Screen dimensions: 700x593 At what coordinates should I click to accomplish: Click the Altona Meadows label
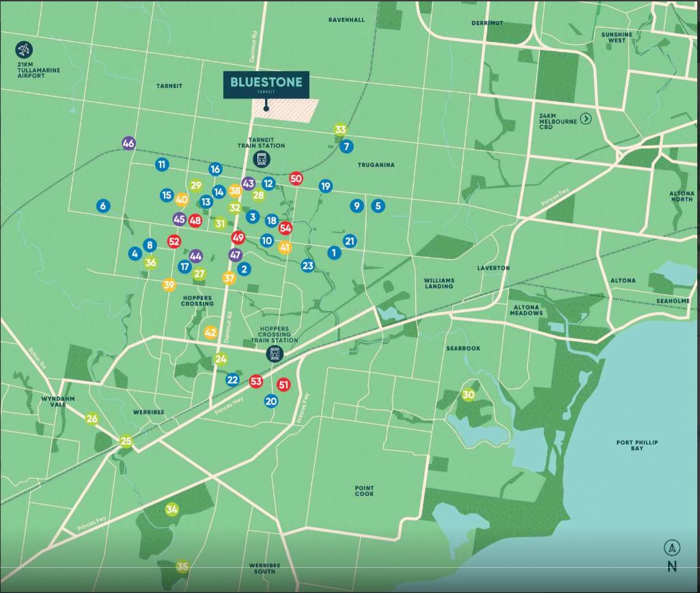click(x=527, y=310)
